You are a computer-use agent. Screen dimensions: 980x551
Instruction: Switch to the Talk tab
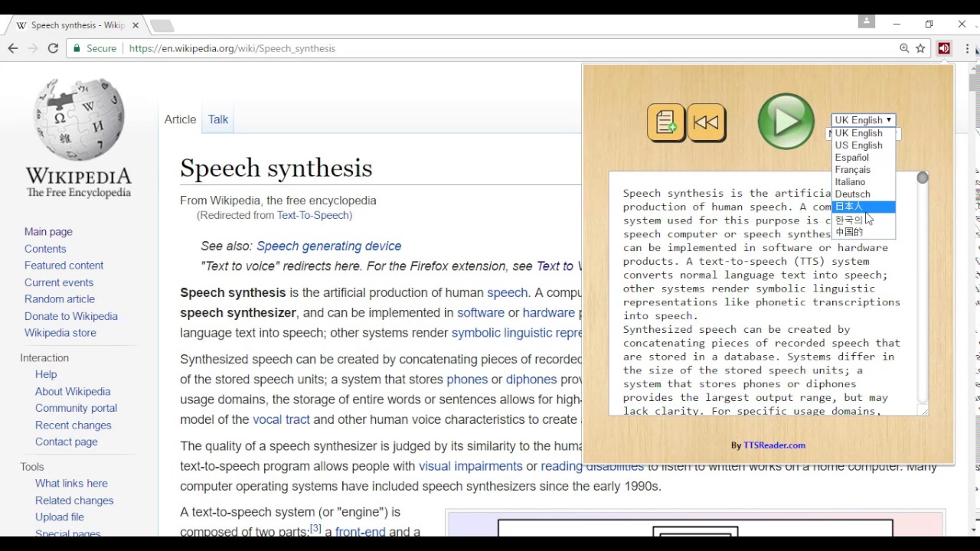pos(218,119)
